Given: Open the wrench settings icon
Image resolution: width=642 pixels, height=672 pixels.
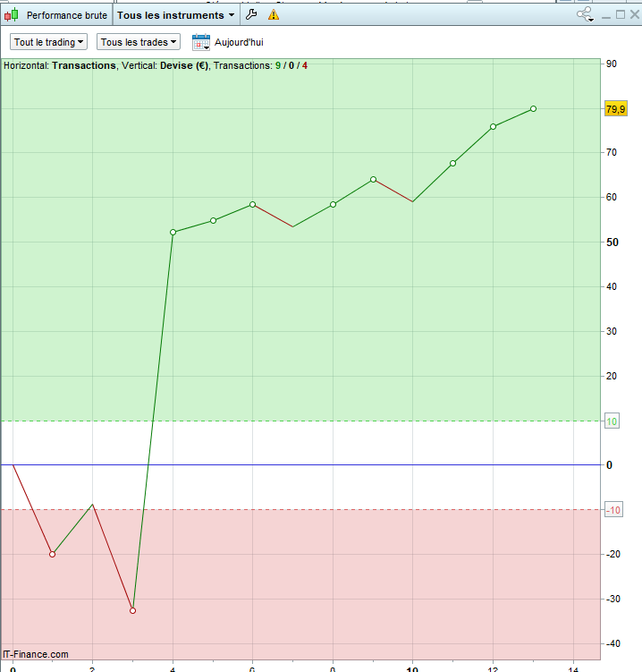Looking at the screenshot, I should pos(251,15).
